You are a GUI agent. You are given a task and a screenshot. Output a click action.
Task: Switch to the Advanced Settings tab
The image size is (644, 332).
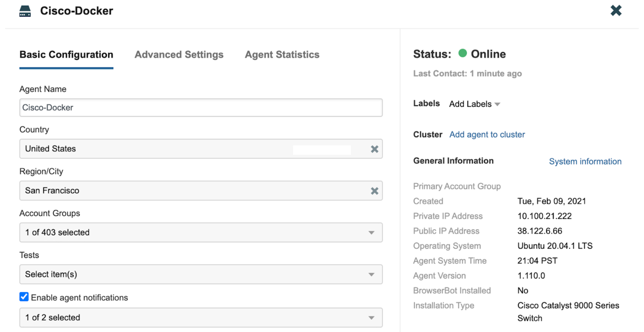(x=179, y=55)
